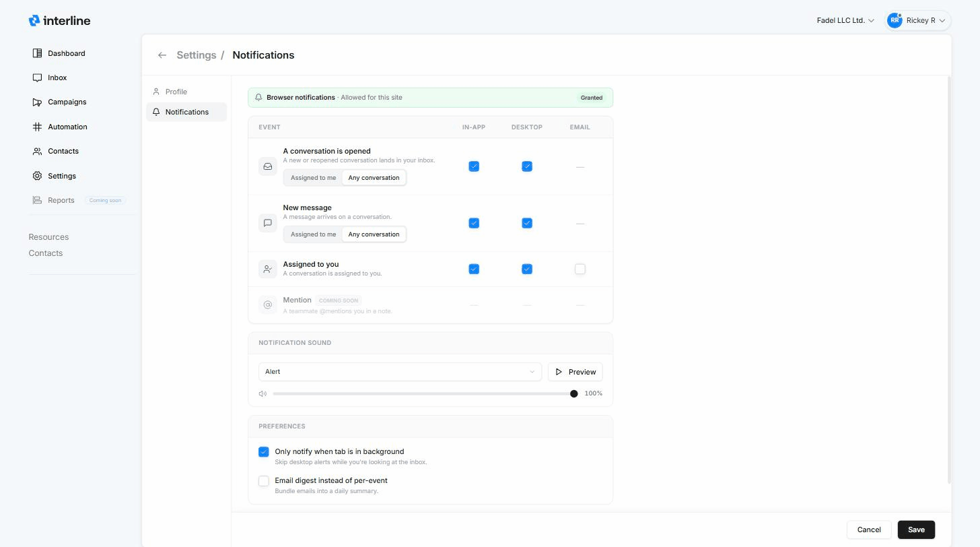Click the Settings breadcrumb link
The height and width of the screenshot is (547, 980).
pyautogui.click(x=197, y=55)
